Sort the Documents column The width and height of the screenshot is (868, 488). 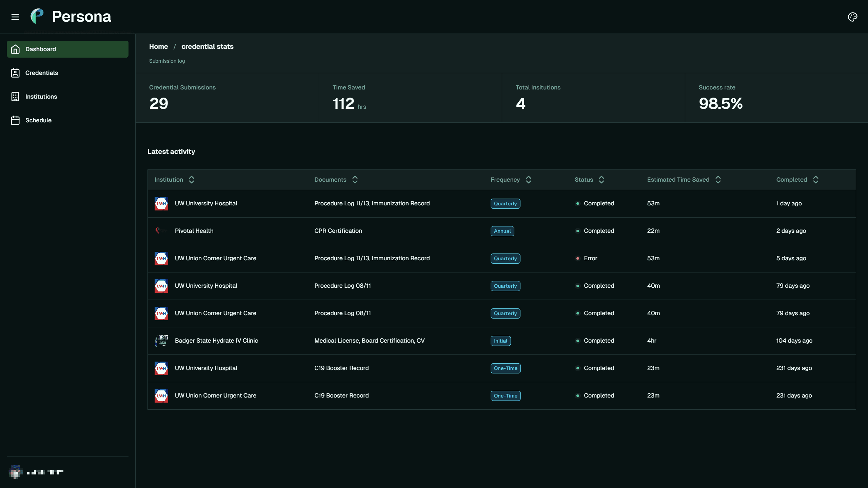coord(355,179)
